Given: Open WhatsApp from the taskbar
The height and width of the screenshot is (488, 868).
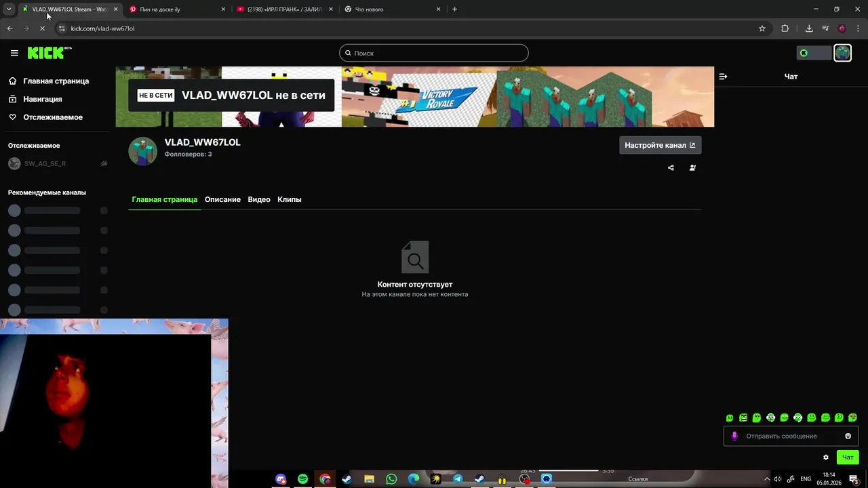Looking at the screenshot, I should 391,479.
